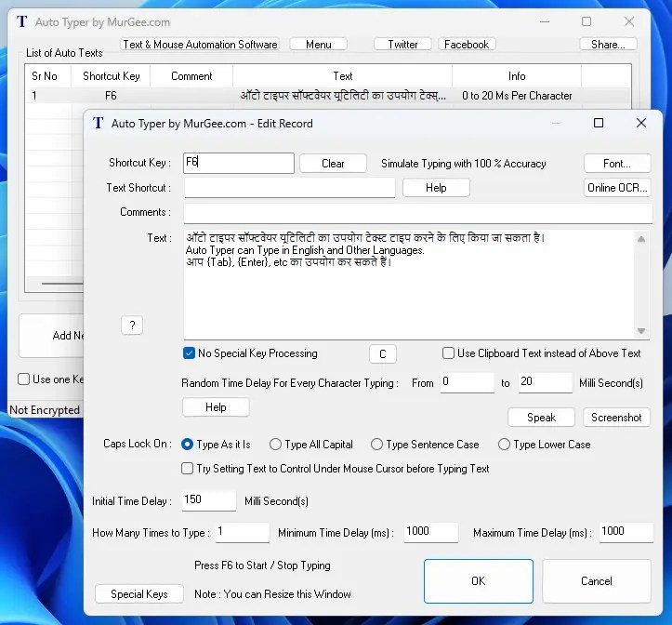The width and height of the screenshot is (672, 625).
Task: Click Text column header in list
Action: [x=343, y=76]
